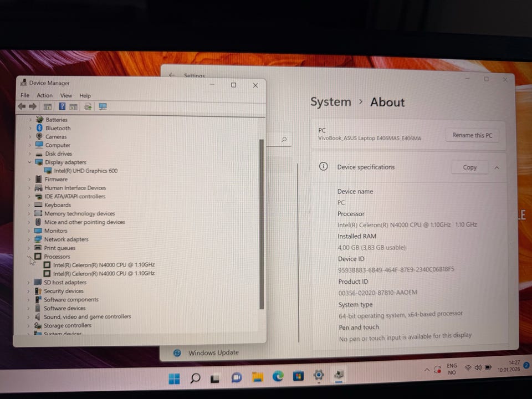Open the Windows Start button
Viewport: 532px width, 399px height.
175,378
